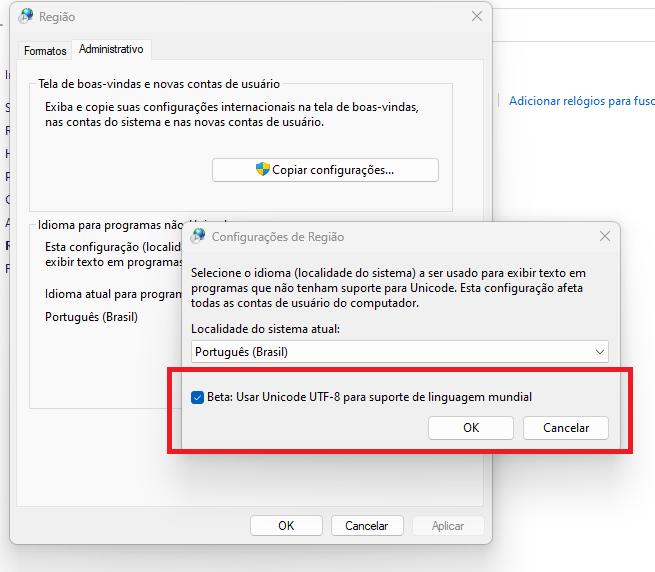Close the Configurações de Região dialog

(605, 236)
